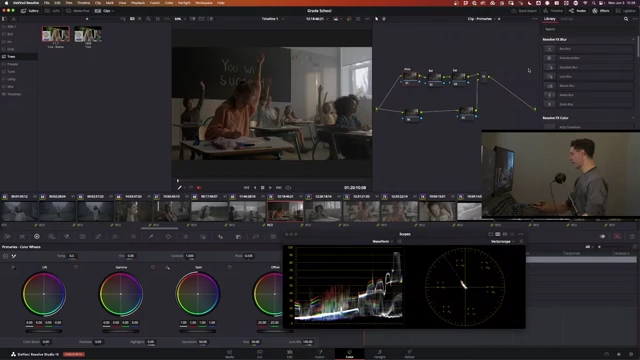Click the qualifier picker icon below viewer

pos(179,188)
